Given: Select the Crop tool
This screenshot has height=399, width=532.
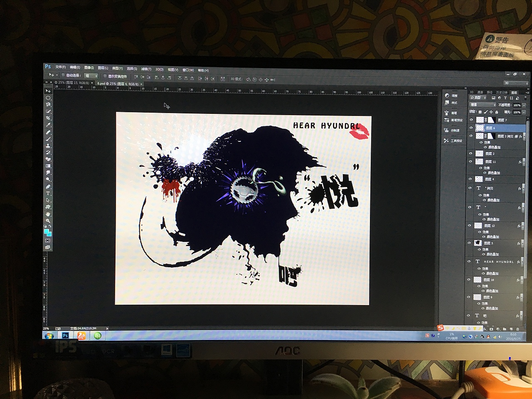Looking at the screenshot, I should coord(48,118).
